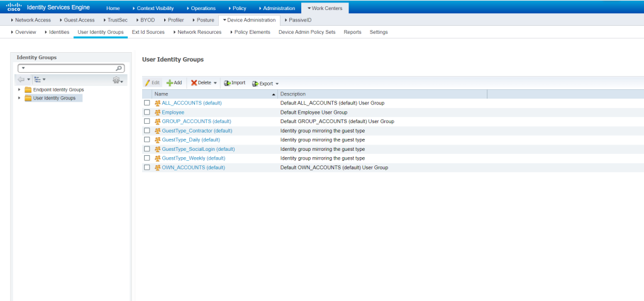Screen dimensions: 644x301
Task: Open the tree view dropdown arrow
Action: coord(44,79)
